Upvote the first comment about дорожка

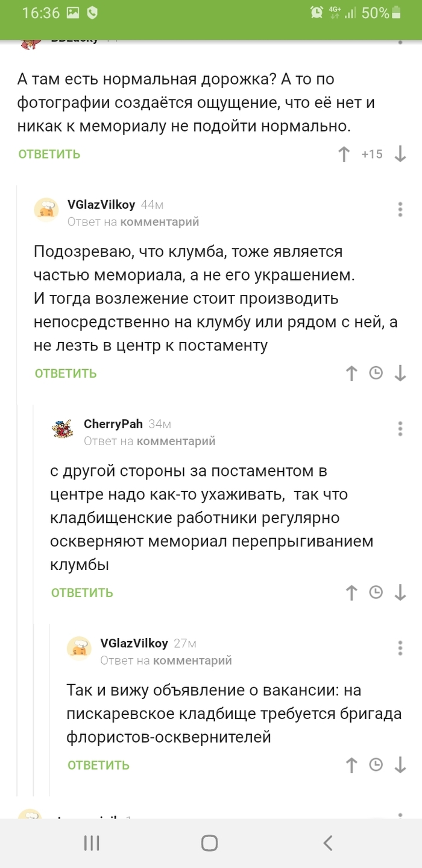[x=344, y=154]
